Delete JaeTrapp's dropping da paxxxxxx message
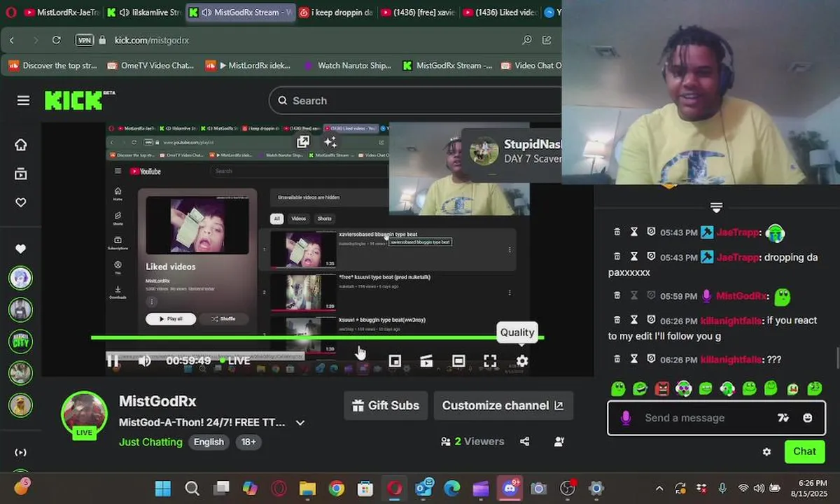The width and height of the screenshot is (840, 504). pyautogui.click(x=617, y=257)
